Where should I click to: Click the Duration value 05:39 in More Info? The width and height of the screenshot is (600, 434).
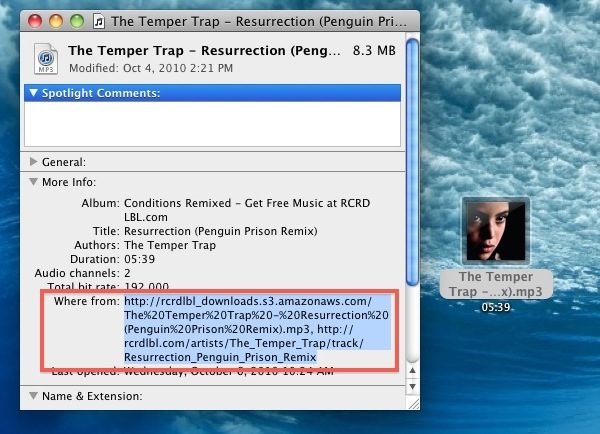coord(139,259)
